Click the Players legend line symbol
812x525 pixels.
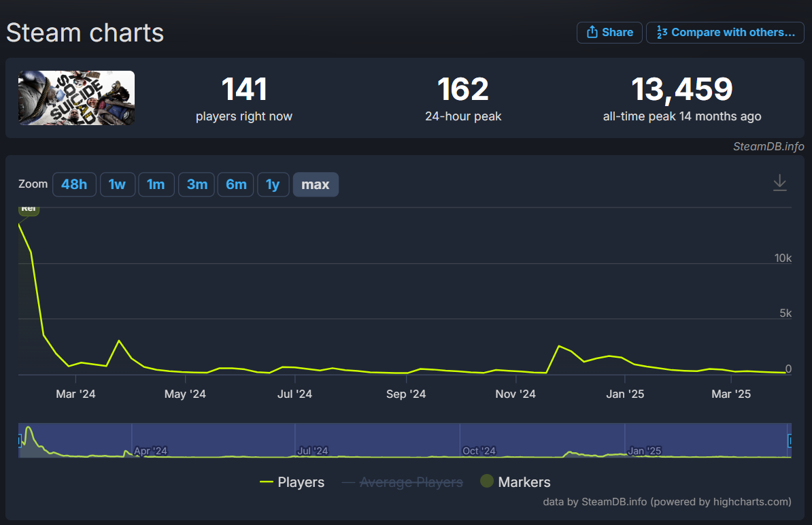(266, 482)
